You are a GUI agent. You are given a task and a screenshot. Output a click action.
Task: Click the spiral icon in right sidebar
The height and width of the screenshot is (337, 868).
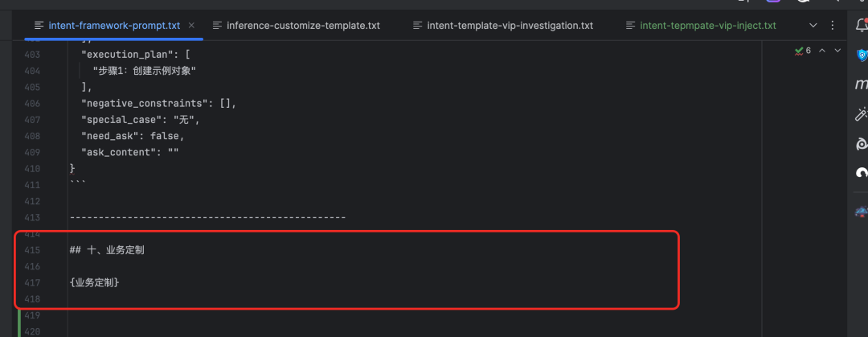[862, 145]
